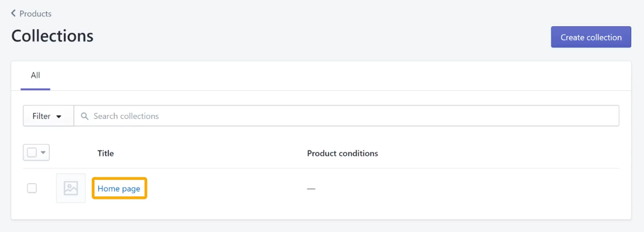The image size is (644, 232).
Task: Check the Home page row checkbox
Action: (x=32, y=189)
